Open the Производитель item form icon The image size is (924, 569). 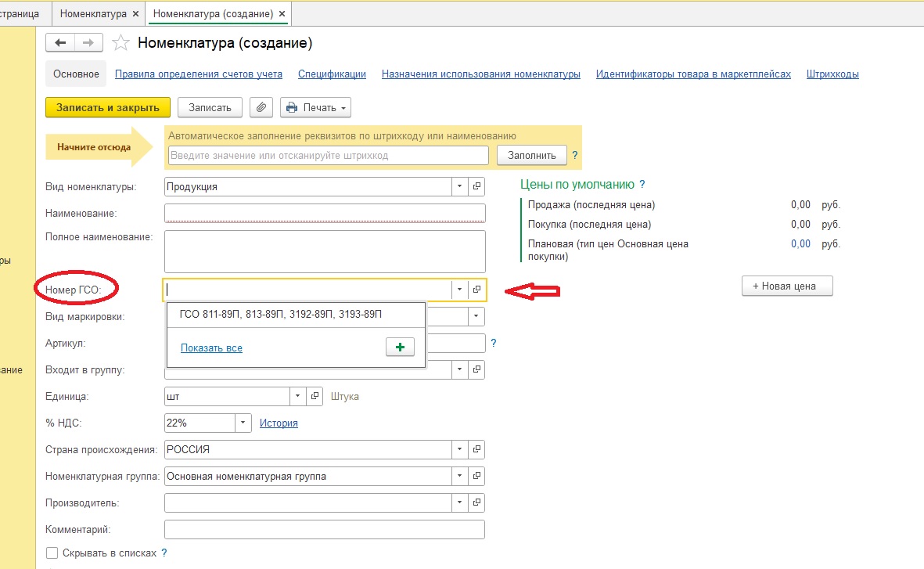pyautogui.click(x=476, y=502)
